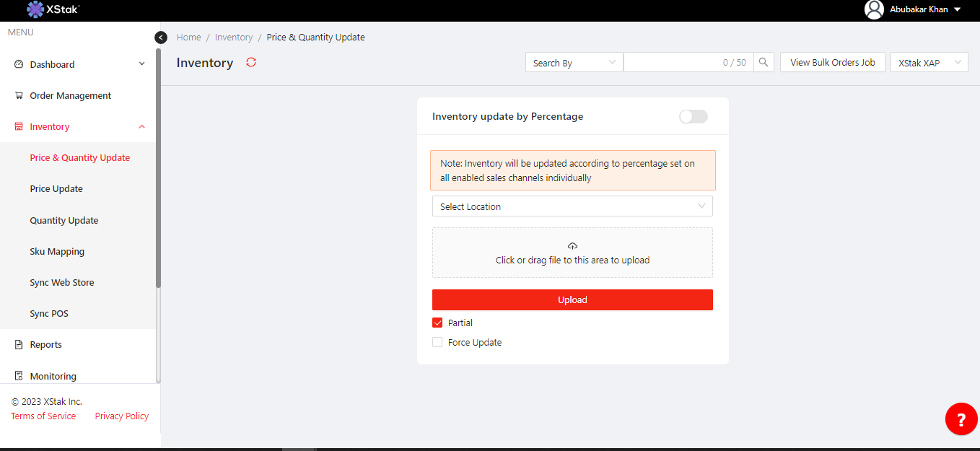Open the Search By dropdown

point(574,63)
